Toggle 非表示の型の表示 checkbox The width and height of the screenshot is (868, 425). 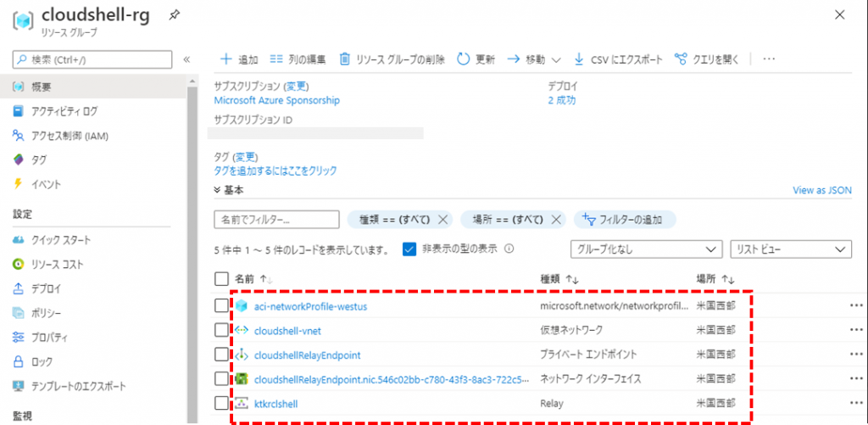409,249
